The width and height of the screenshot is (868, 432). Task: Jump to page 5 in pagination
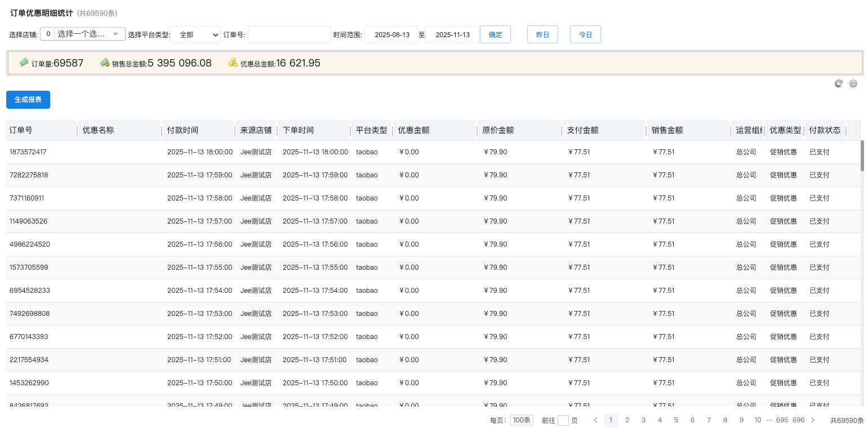coord(676,420)
